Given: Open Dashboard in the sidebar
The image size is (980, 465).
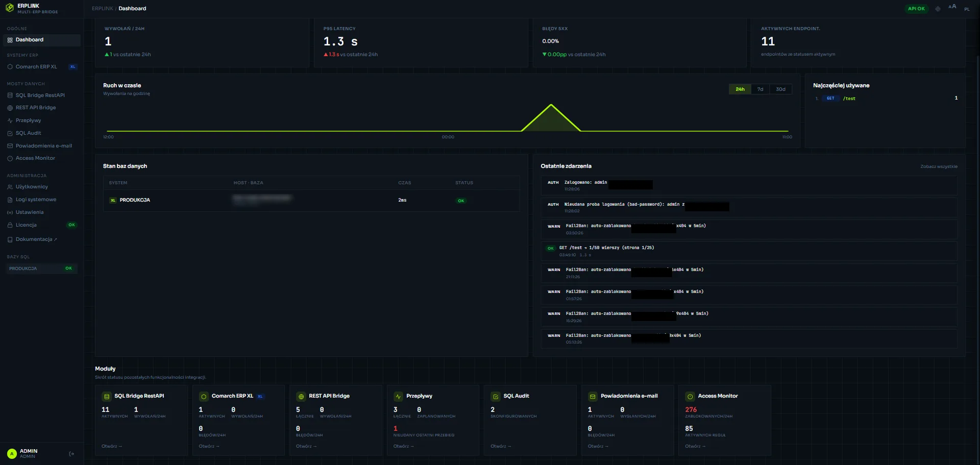Looking at the screenshot, I should [42, 40].
